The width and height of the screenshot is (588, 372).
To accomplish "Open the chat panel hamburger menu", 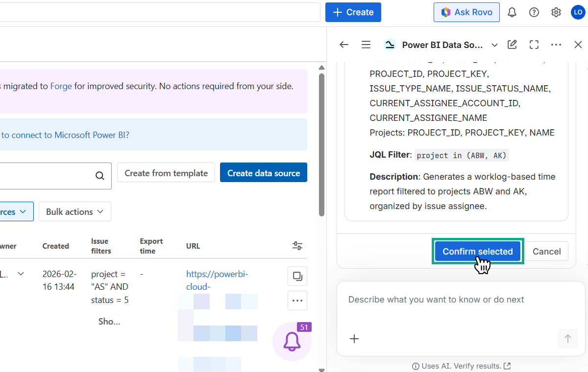I will [x=366, y=45].
